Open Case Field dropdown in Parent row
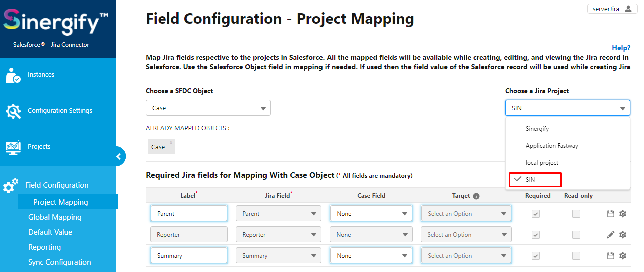This screenshot has height=272, width=644. (x=371, y=214)
